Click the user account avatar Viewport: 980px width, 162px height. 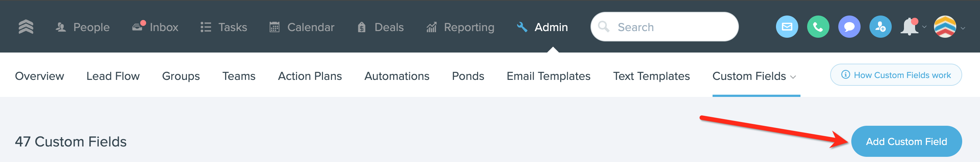pos(945,27)
